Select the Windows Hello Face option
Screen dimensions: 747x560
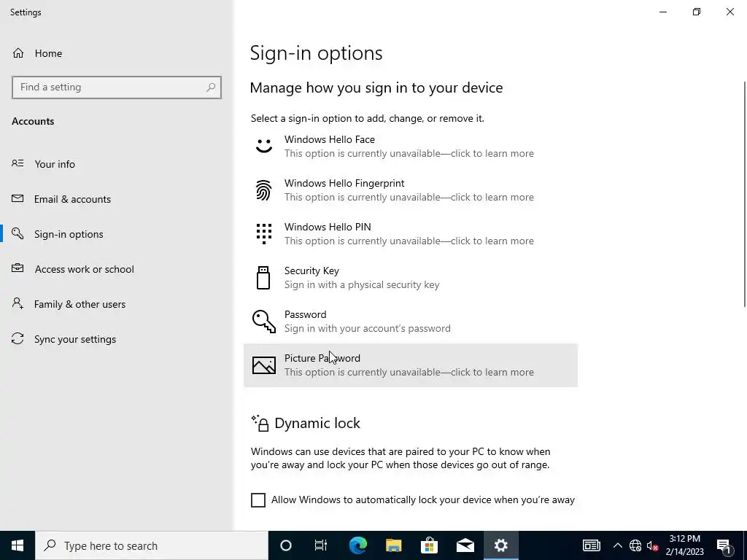click(411, 146)
